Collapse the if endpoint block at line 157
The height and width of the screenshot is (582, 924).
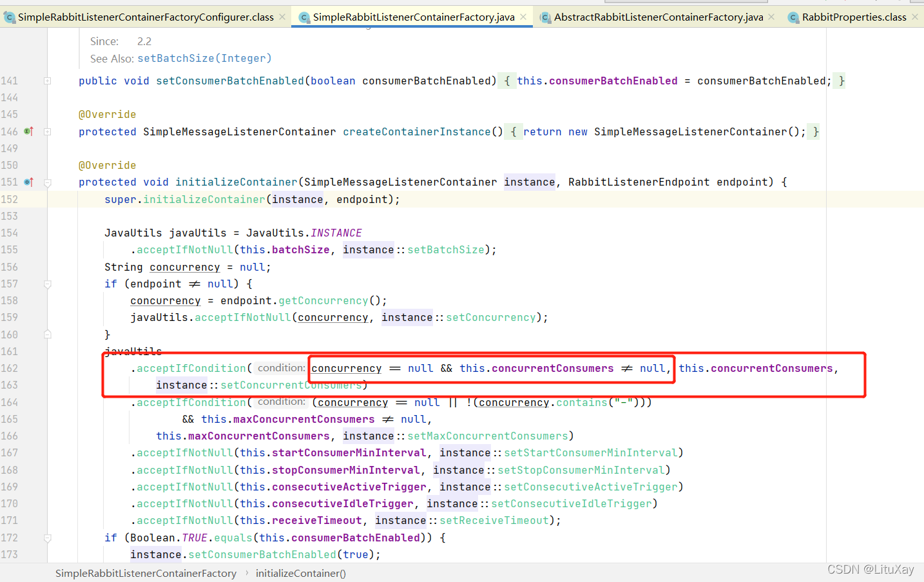(46, 284)
